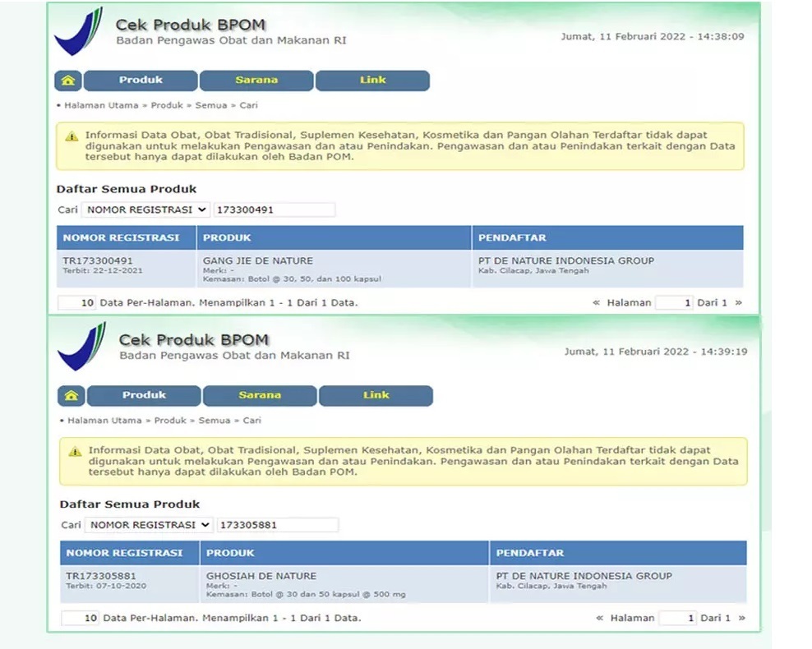The image size is (812, 649).
Task: Click Cari breadcrumb in the bottom panel
Action: point(252,421)
